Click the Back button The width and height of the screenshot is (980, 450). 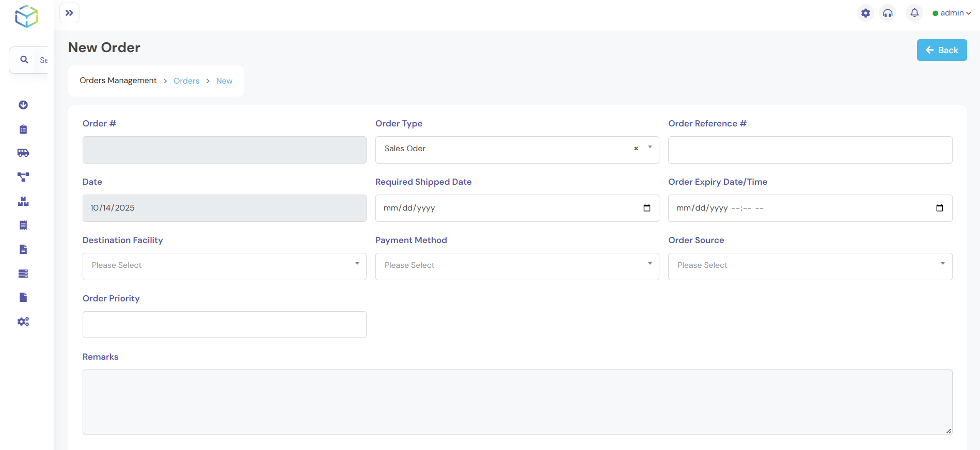click(x=941, y=50)
